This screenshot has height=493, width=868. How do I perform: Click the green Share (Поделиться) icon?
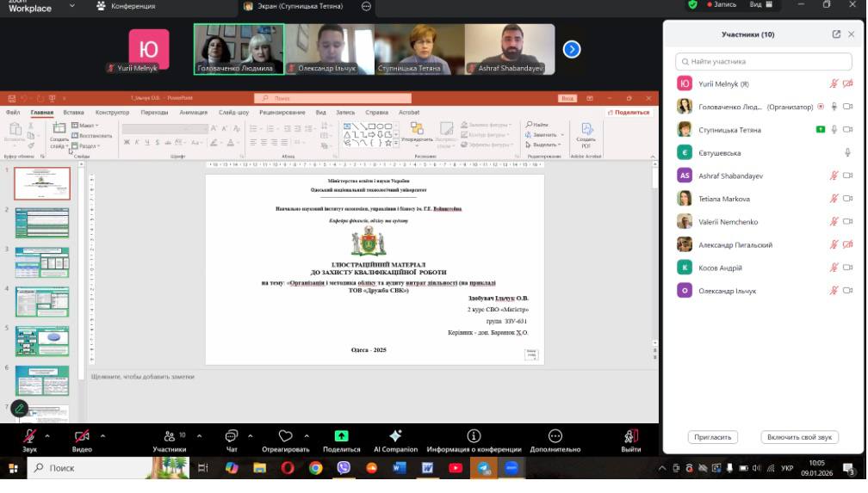click(341, 436)
